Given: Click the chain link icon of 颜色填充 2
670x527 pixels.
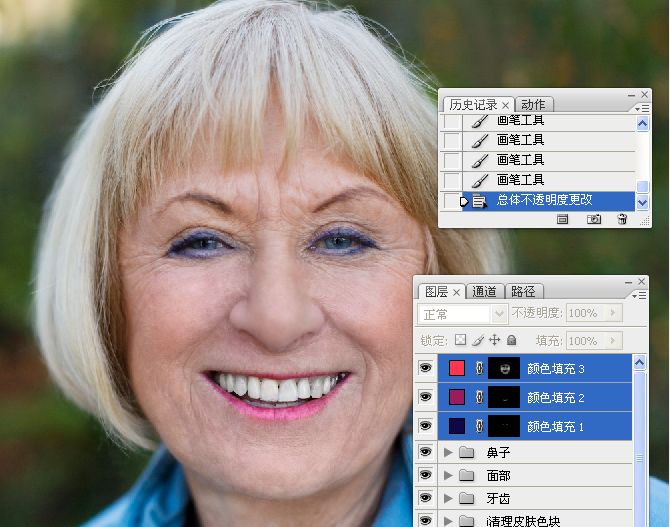Looking at the screenshot, I should [479, 397].
